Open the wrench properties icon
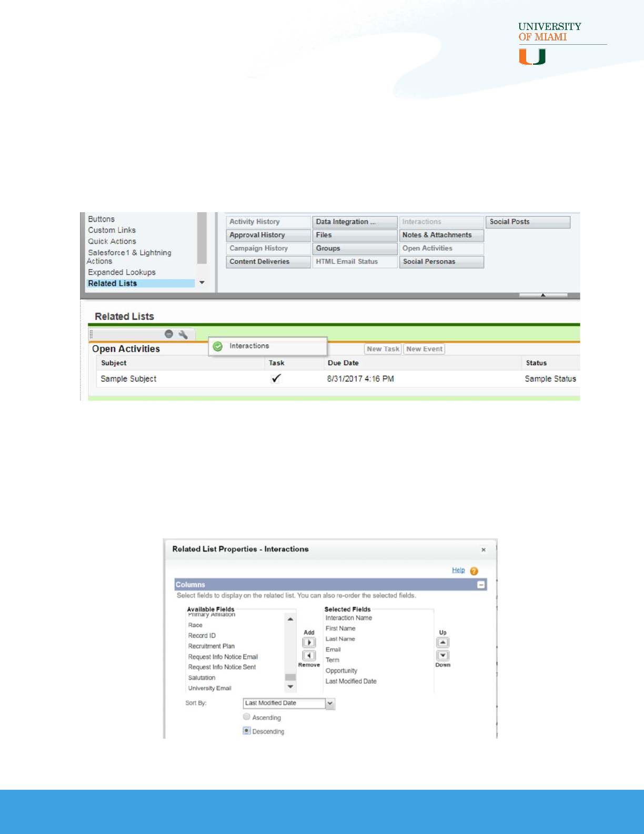The width and height of the screenshot is (644, 834). point(183,334)
